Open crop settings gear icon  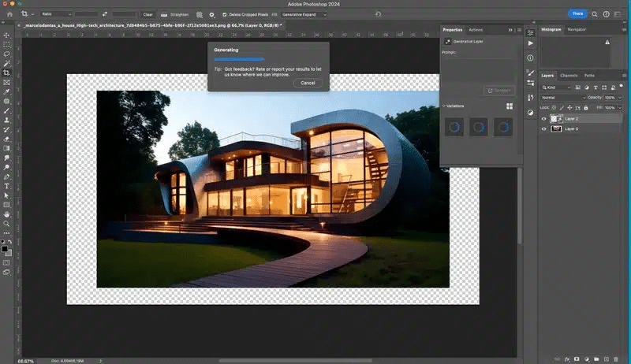[x=211, y=14]
